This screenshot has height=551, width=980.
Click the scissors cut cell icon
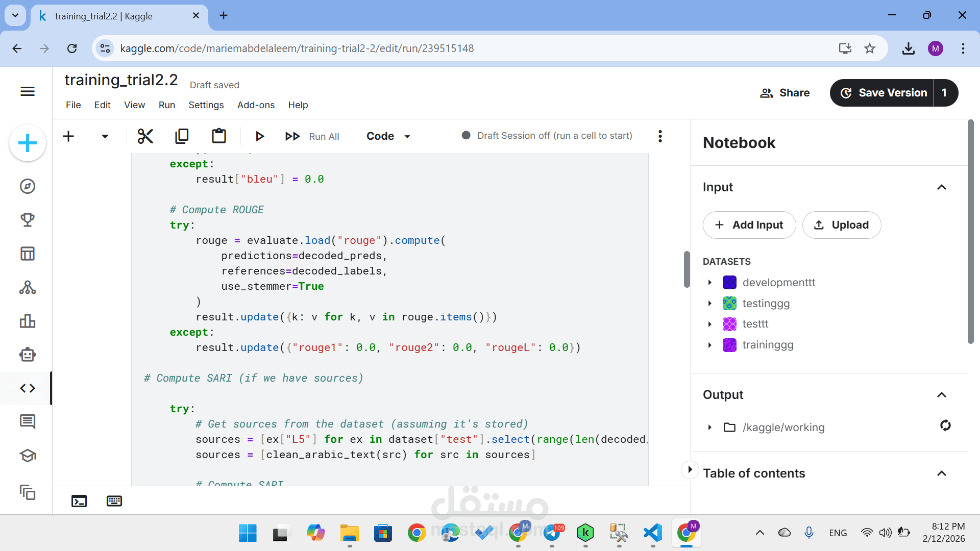pos(145,136)
